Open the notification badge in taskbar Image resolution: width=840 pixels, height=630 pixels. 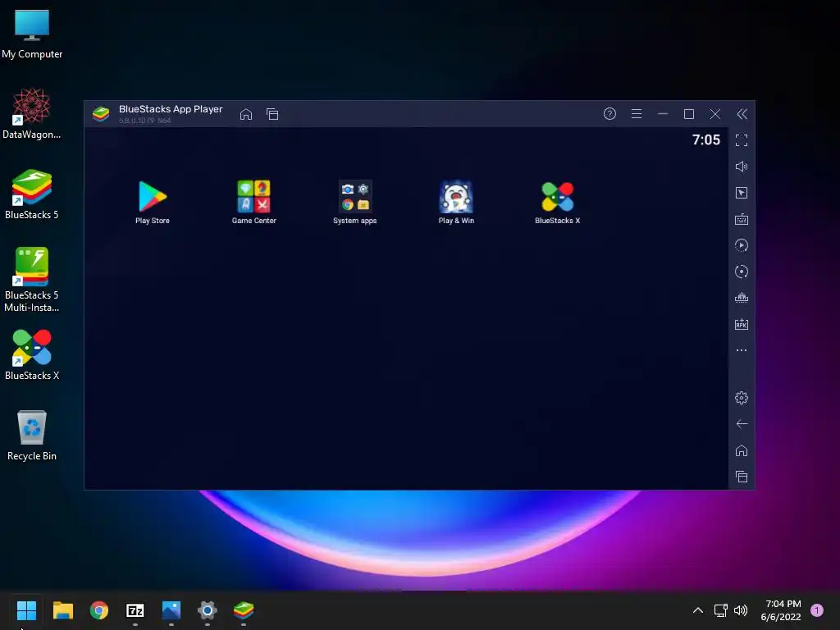click(817, 610)
